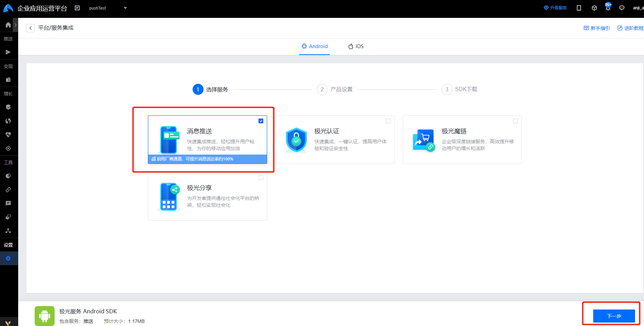Open the 新手指引 link
Image resolution: width=644 pixels, height=326 pixels.
click(x=597, y=28)
